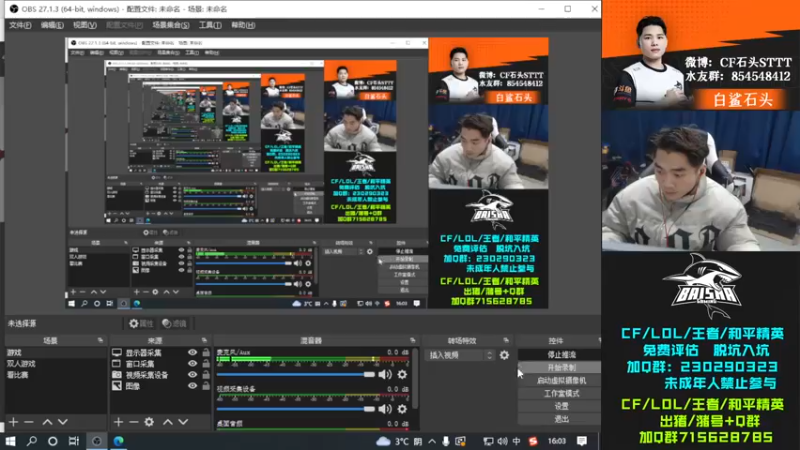Open the 插入视频 transition dropdown
The image size is (800, 450).
click(x=460, y=355)
